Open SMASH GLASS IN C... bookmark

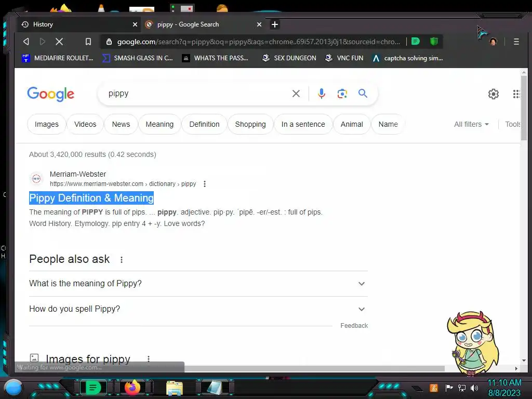click(138, 58)
